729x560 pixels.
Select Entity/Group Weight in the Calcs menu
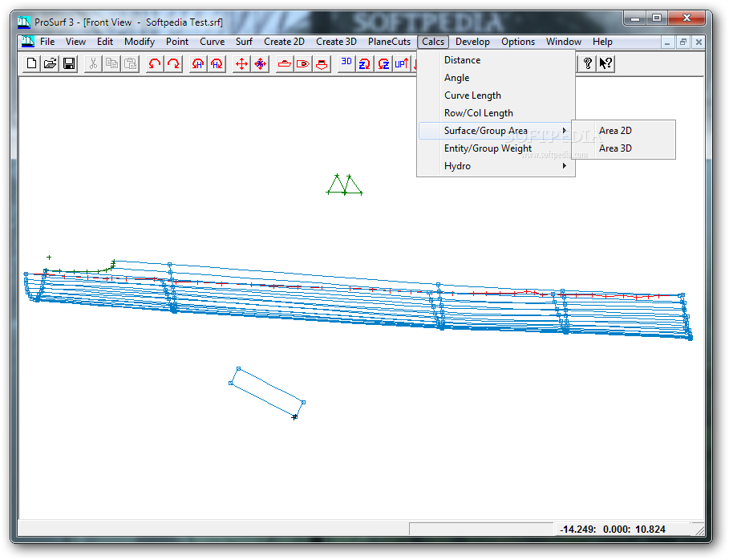496,148
